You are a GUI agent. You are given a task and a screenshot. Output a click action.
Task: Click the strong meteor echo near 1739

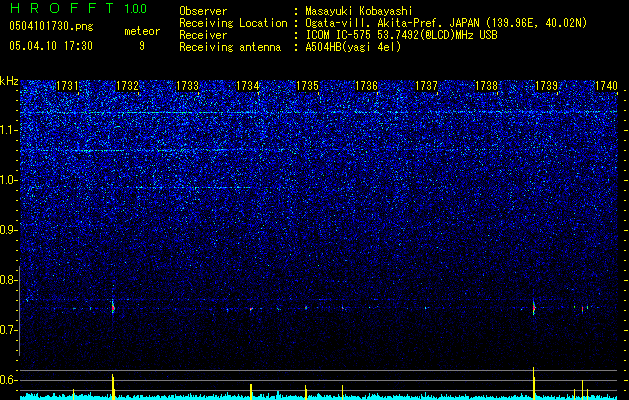[x=534, y=307]
